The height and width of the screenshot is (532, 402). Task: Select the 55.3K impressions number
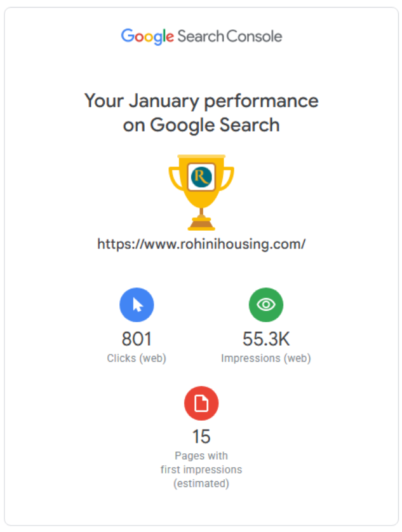(x=265, y=339)
